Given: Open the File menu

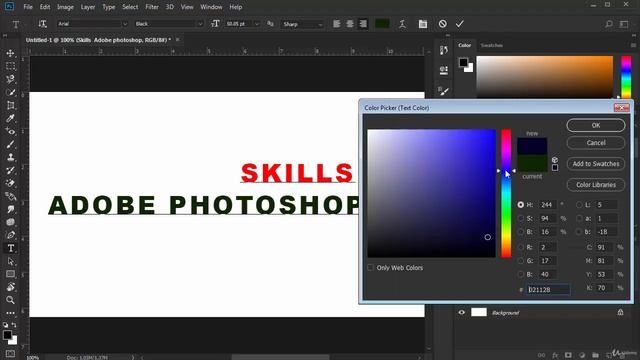Looking at the screenshot, I should point(28,7).
